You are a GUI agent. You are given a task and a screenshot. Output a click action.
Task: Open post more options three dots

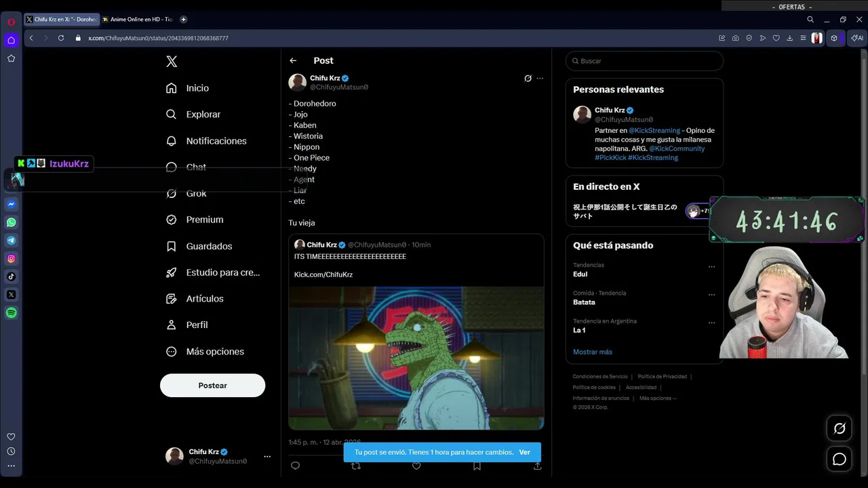pos(540,79)
